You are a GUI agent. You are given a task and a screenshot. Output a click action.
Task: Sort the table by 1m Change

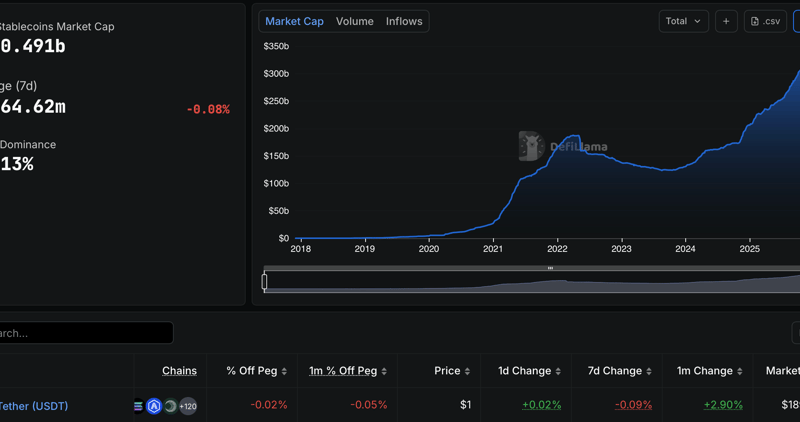(710, 371)
